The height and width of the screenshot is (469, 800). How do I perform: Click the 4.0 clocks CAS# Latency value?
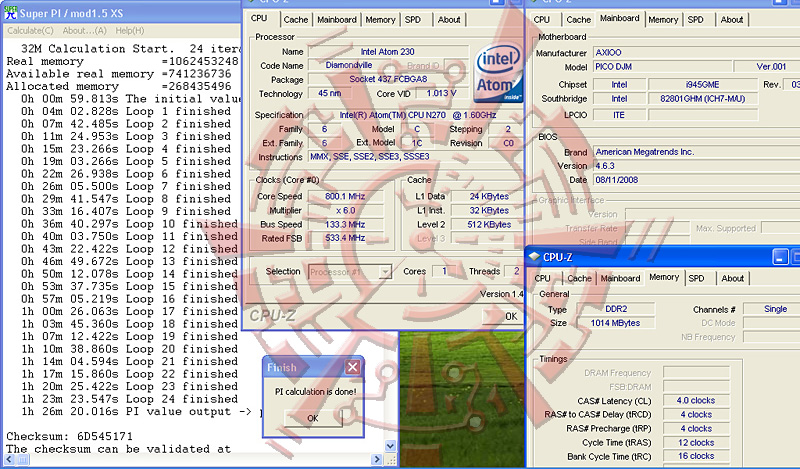pyautogui.click(x=696, y=401)
